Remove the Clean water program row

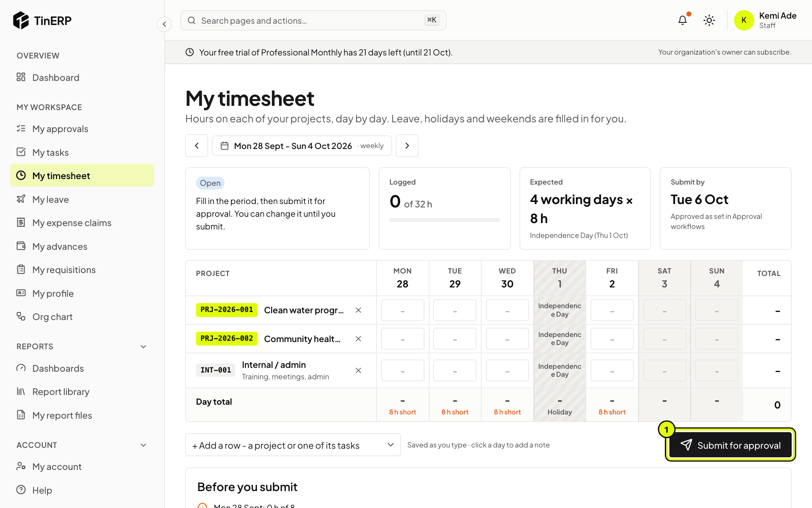358,310
